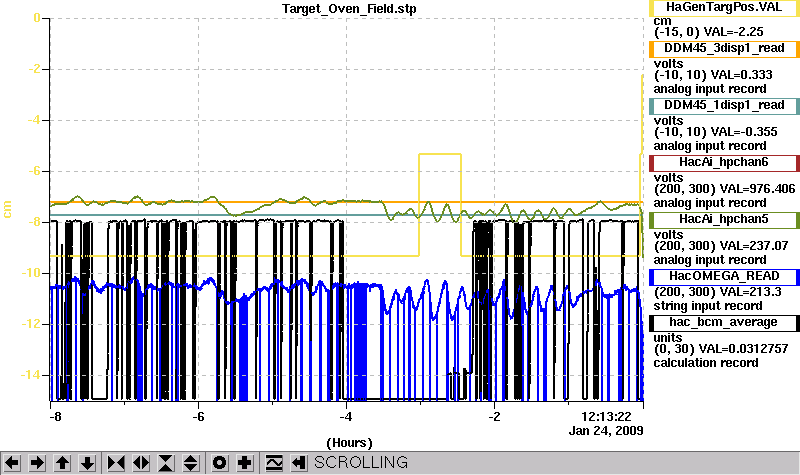Image resolution: width=800 pixels, height=475 pixels.
Task: Click the 'string input record' description
Action: (x=708, y=306)
